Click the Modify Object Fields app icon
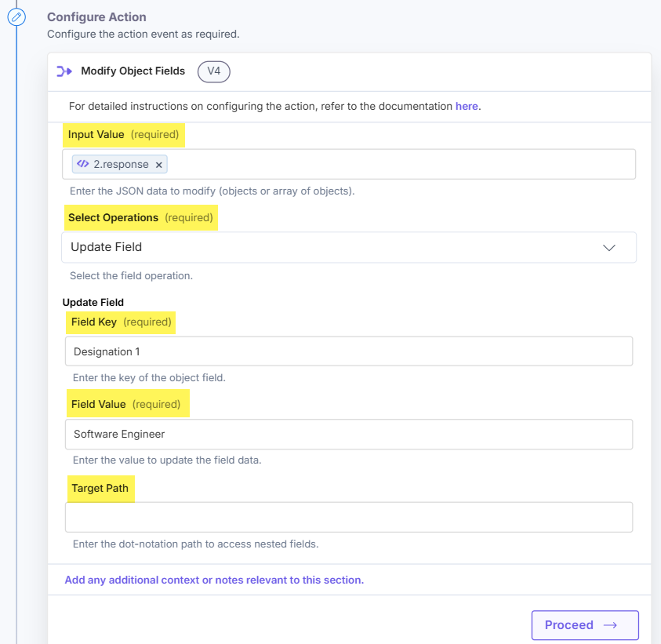The height and width of the screenshot is (644, 661). click(64, 71)
